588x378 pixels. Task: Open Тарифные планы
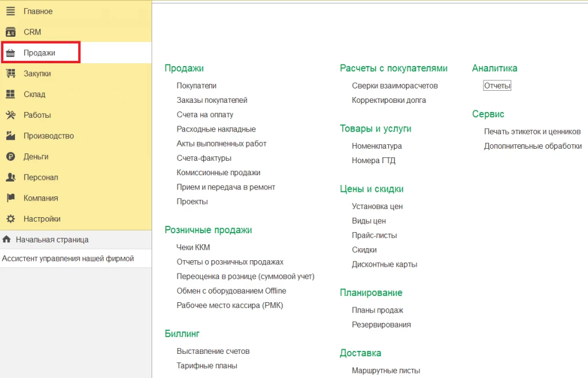pos(207,365)
